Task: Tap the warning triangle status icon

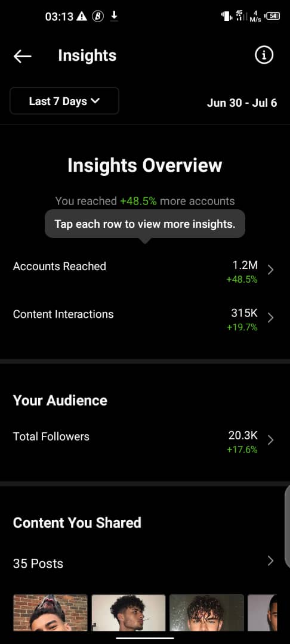Action: click(x=82, y=17)
